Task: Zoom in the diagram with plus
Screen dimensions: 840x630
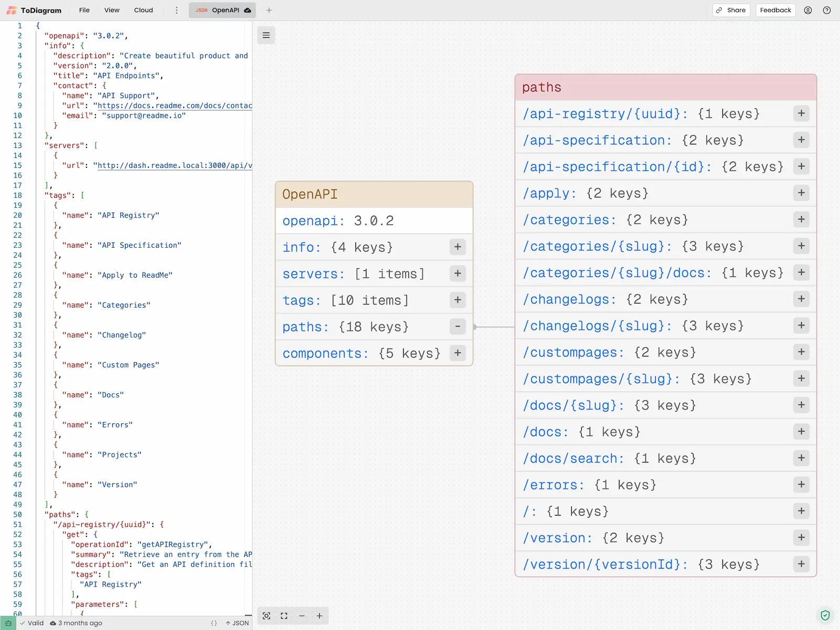Action: [319, 616]
